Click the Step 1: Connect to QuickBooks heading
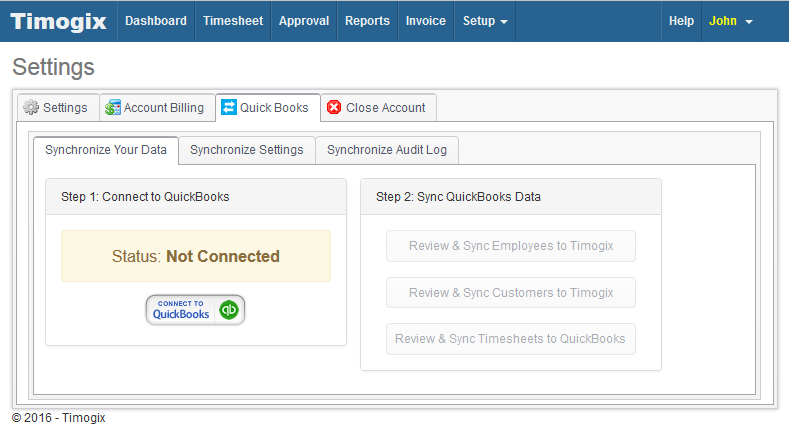 click(145, 197)
